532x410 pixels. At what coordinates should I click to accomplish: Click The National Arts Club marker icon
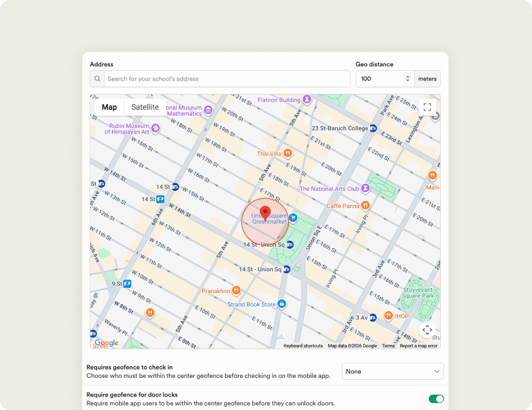point(365,188)
